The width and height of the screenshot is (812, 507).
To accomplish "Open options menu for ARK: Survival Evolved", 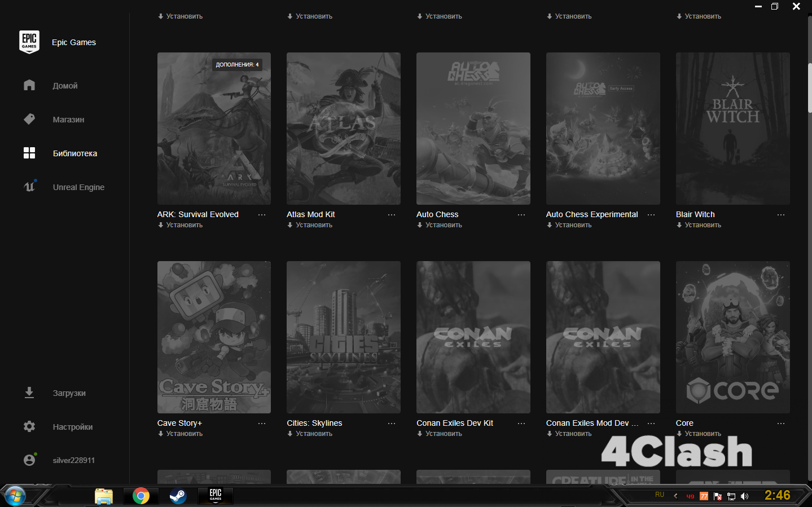I will [x=262, y=215].
